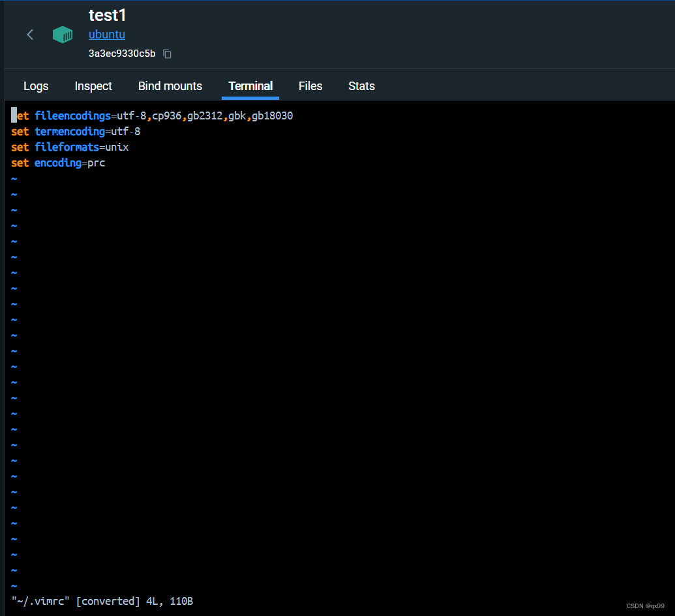Switch to the Logs tab
This screenshot has width=675, height=616.
point(36,85)
